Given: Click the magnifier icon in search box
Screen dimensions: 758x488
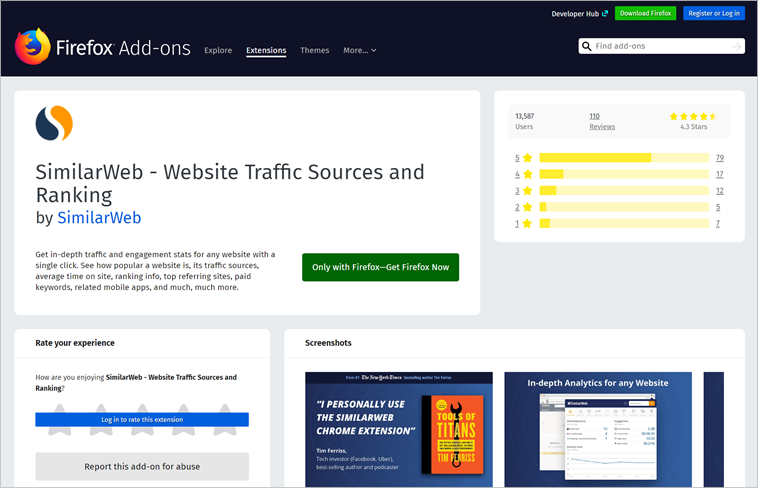Looking at the screenshot, I should click(587, 46).
